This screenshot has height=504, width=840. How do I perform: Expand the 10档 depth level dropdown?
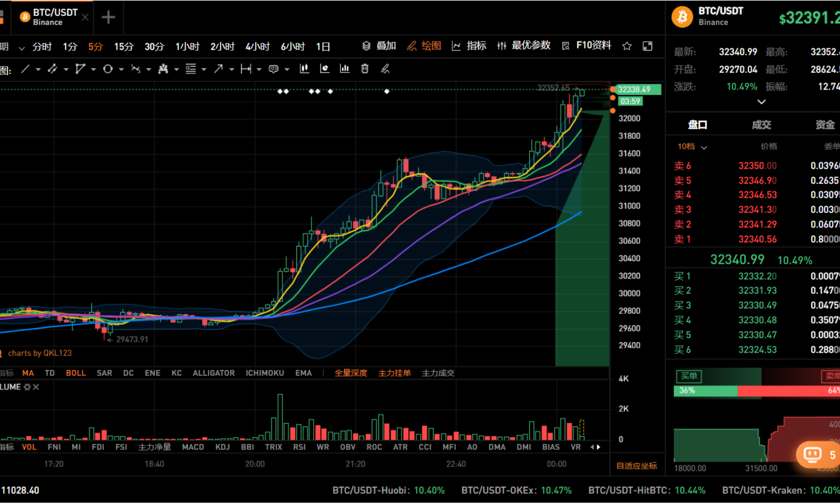(x=692, y=146)
